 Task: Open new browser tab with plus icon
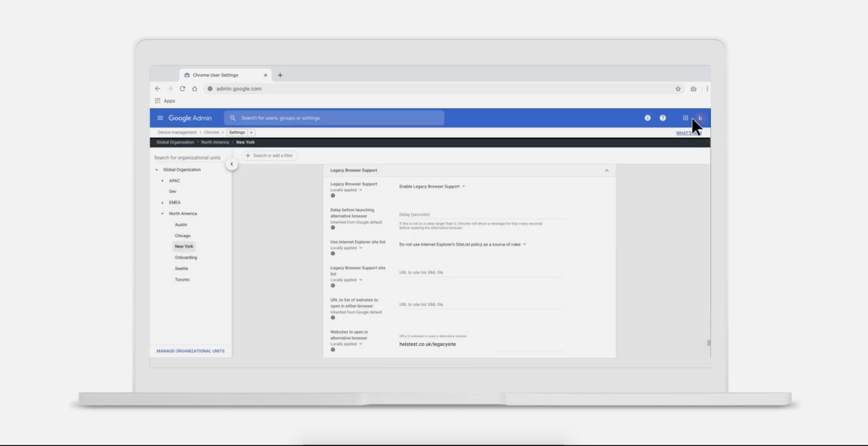(280, 75)
